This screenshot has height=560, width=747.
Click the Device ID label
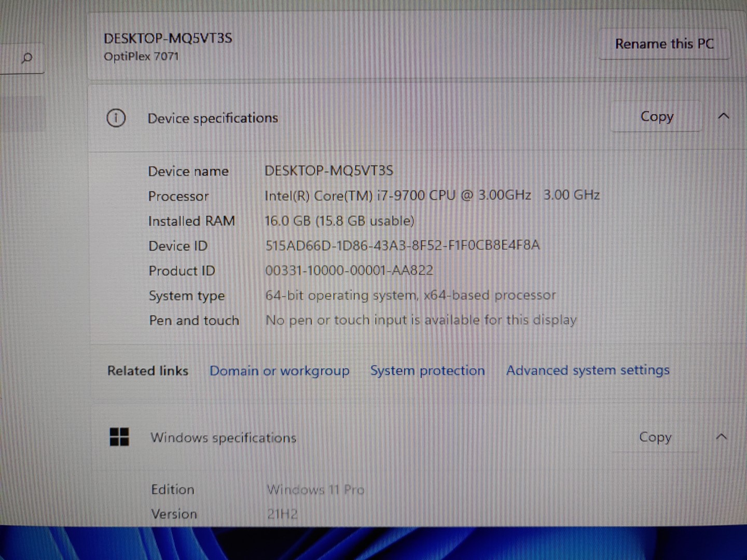coord(178,246)
